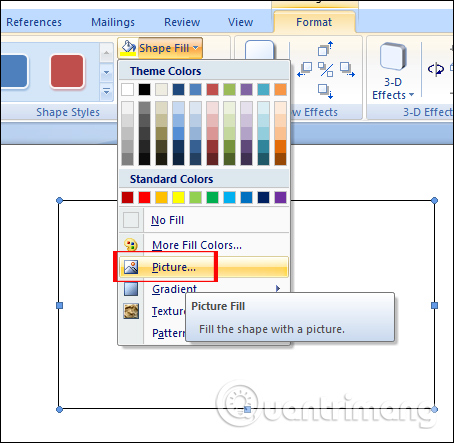This screenshot has width=454, height=443.
Task: Select dark navy standard color
Action: [263, 197]
